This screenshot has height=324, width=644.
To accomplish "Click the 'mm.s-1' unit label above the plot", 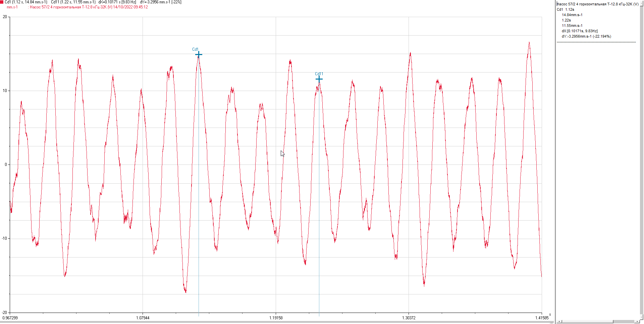I will pos(12,7).
